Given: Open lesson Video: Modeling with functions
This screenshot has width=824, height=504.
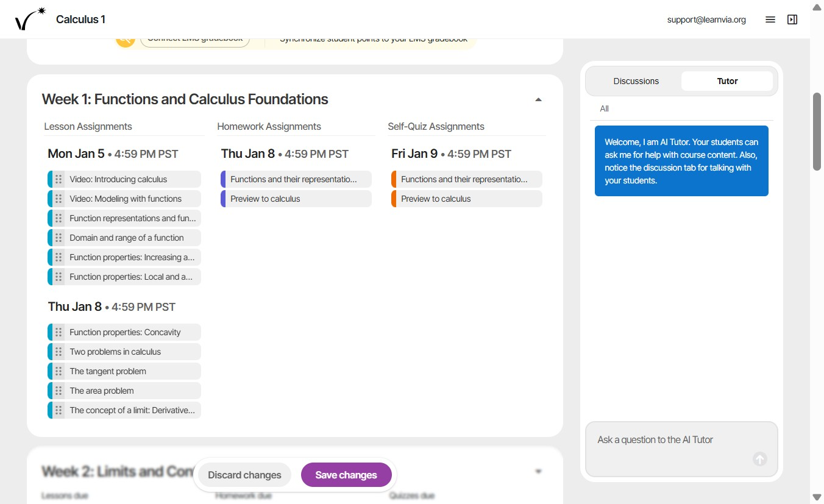Looking at the screenshot, I should pos(126,199).
